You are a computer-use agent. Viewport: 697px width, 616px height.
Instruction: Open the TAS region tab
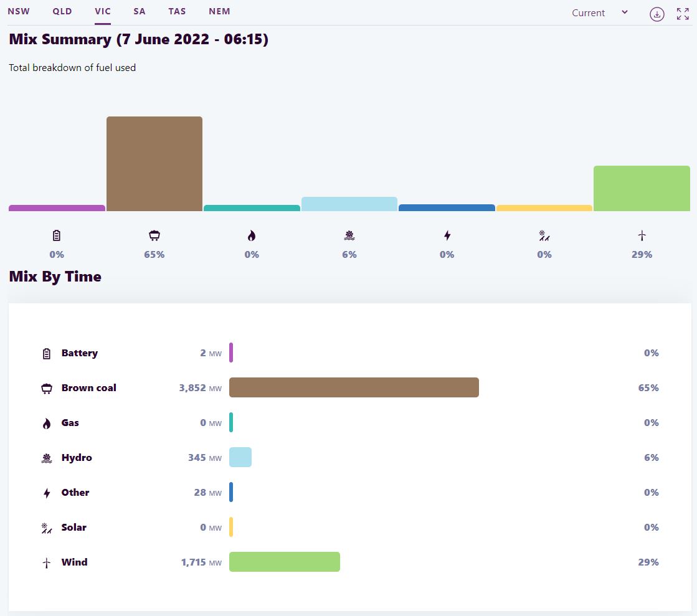click(x=177, y=11)
